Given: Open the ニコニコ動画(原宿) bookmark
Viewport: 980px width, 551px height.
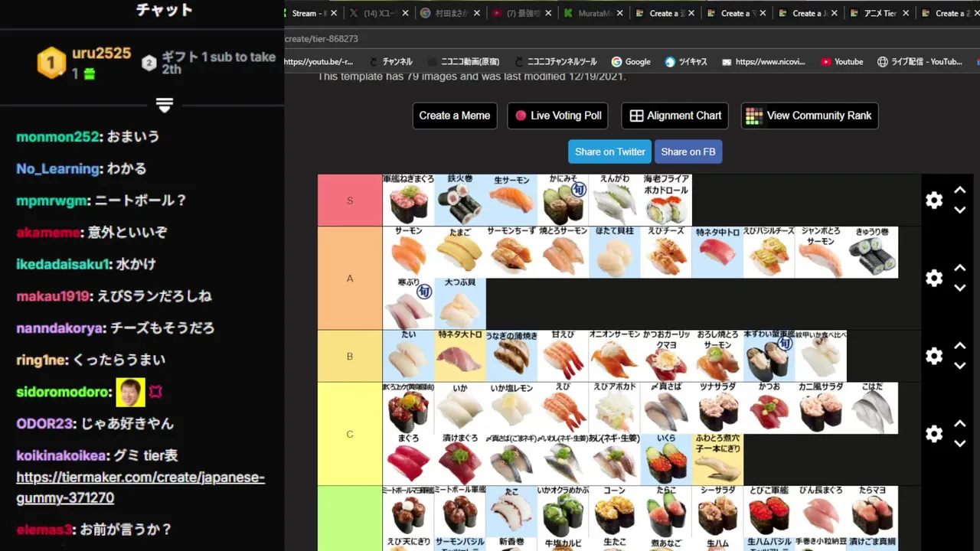Looking at the screenshot, I should click(x=464, y=62).
